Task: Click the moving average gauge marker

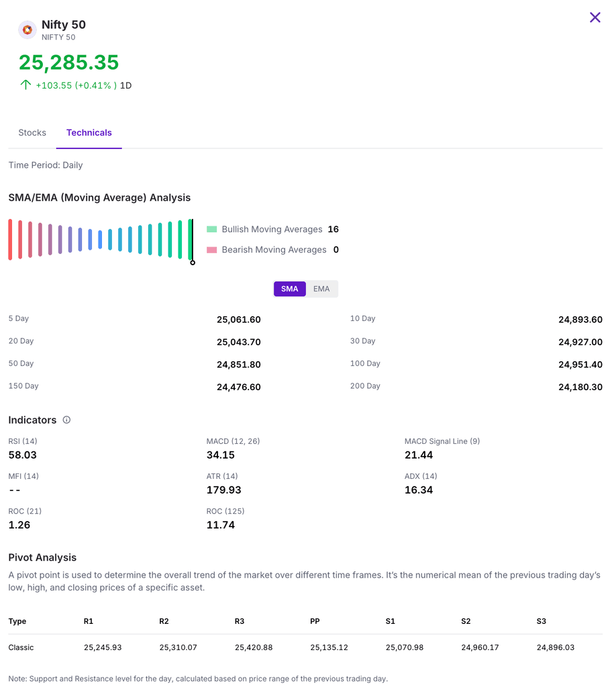Action: point(193,261)
